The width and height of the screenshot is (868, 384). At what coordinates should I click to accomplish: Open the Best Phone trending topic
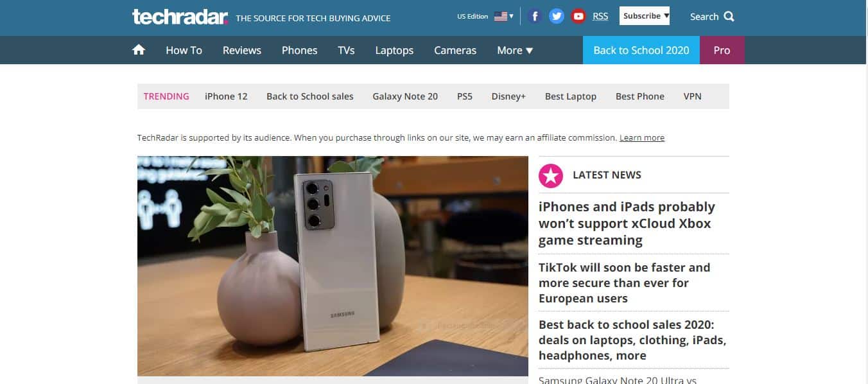640,96
